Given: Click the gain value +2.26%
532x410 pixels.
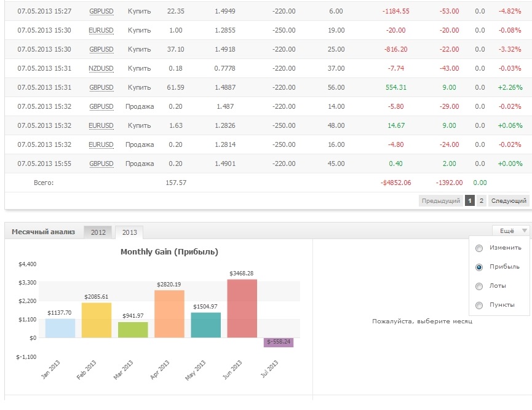Looking at the screenshot, I should click(x=510, y=87).
